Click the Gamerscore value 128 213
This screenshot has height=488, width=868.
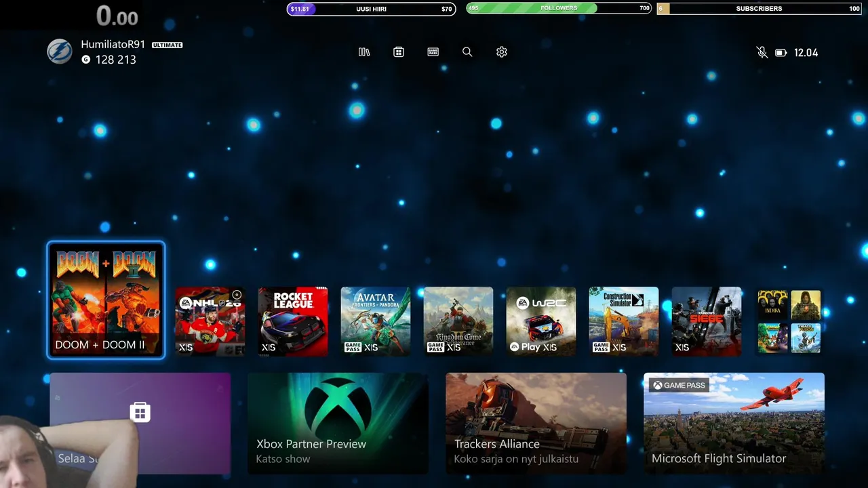point(116,60)
